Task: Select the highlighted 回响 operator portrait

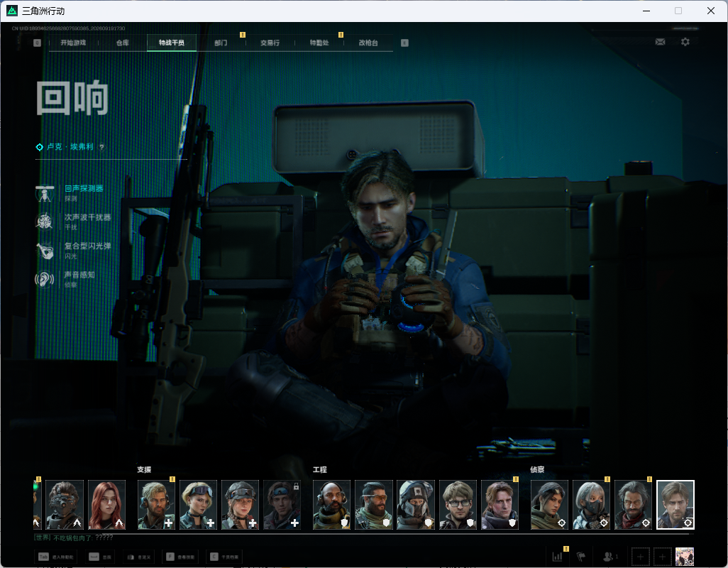Action: [675, 505]
